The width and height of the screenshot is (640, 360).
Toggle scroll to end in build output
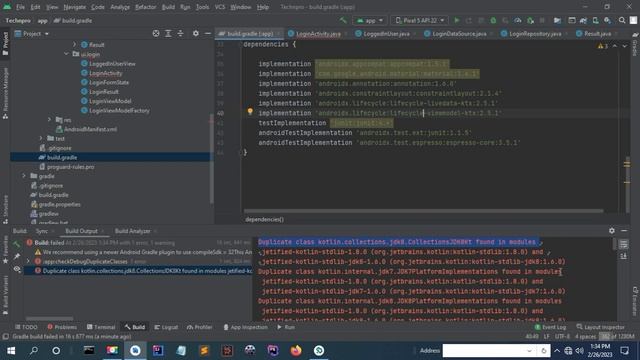(623, 256)
